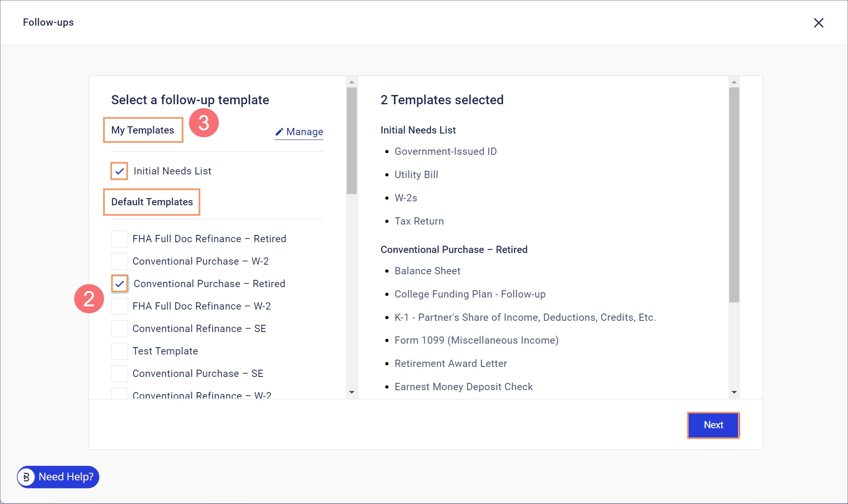Tick FHA Full Doc Refinance – W-2
The image size is (848, 504).
[x=119, y=306]
